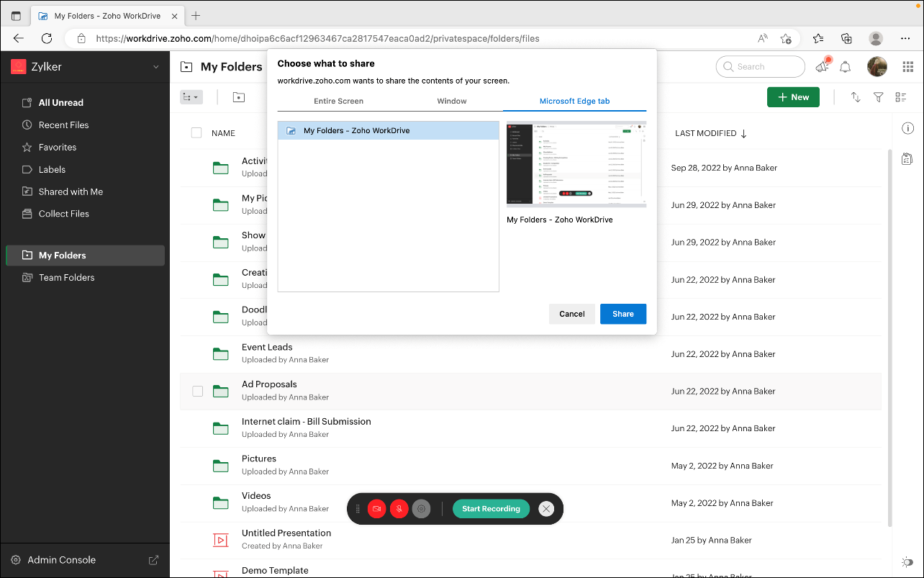This screenshot has height=578, width=924.
Task: Add page to favorites star-plus icon
Action: (x=786, y=38)
